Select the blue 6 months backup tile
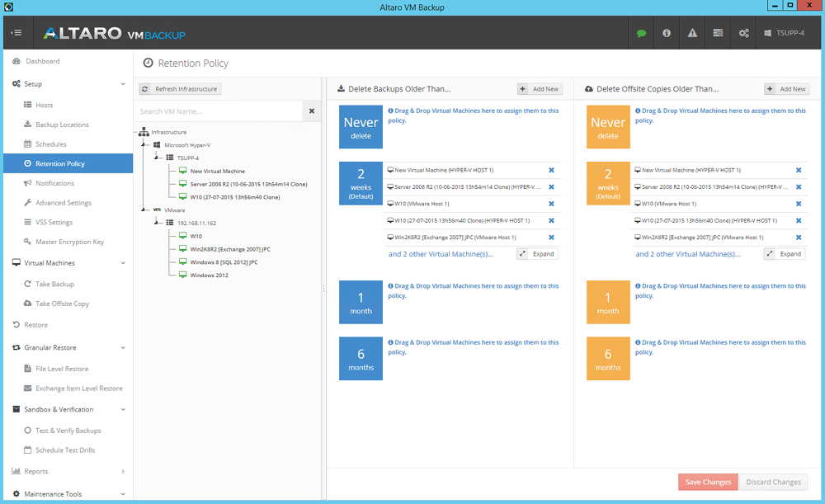The width and height of the screenshot is (825, 504). (361, 358)
